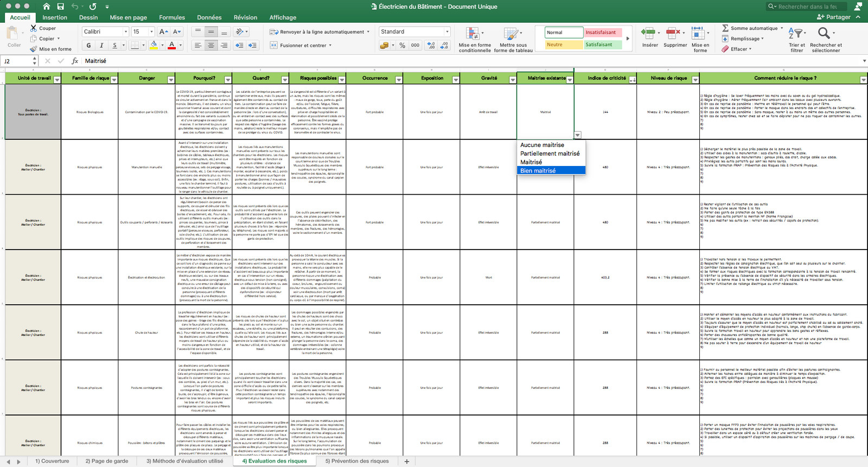Image resolution: width=868 pixels, height=467 pixels.
Task: Decrease font size with the small A icon
Action: tap(177, 31)
